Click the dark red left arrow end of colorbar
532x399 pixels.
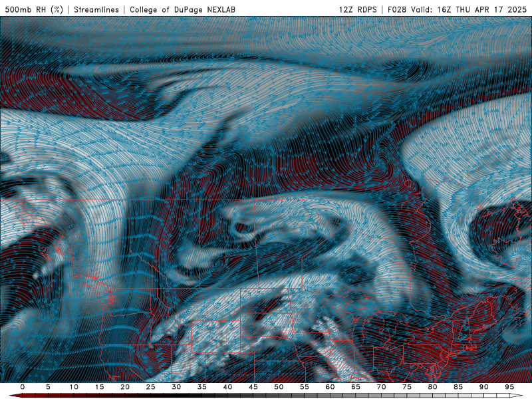pyautogui.click(x=15, y=396)
